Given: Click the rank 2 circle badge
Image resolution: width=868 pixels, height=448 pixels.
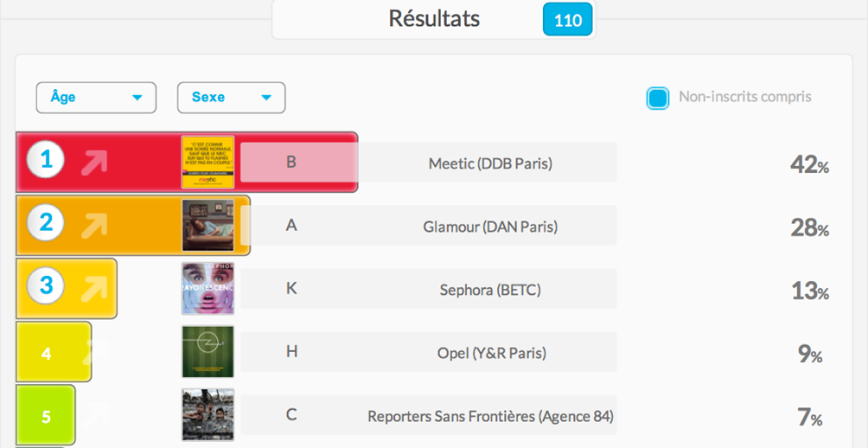Looking at the screenshot, I should 47,222.
